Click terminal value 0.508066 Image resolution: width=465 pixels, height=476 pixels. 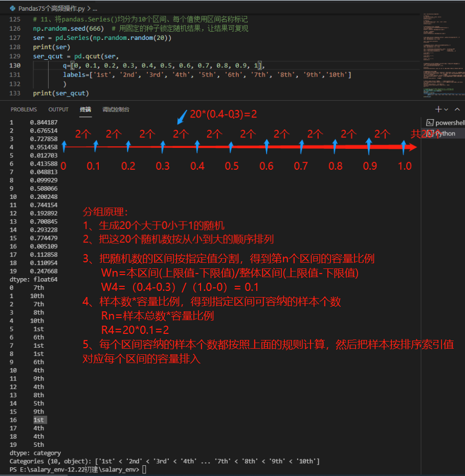click(43, 189)
